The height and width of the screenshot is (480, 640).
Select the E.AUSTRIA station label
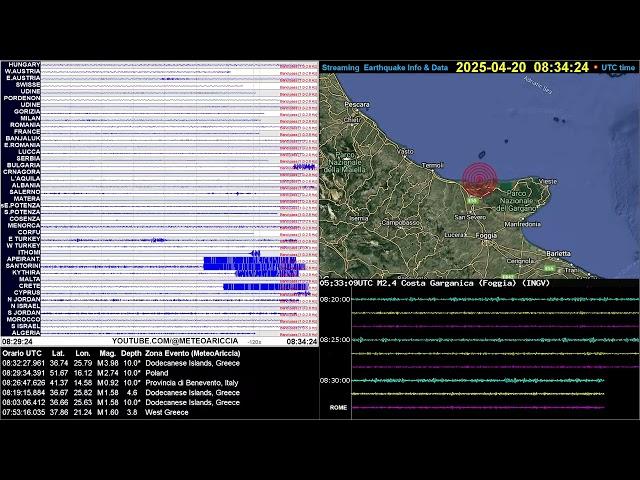point(23,78)
